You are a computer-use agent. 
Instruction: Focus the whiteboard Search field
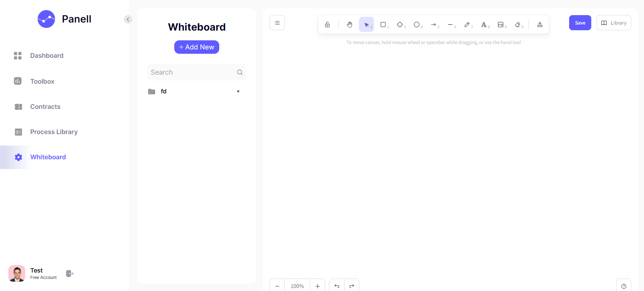(196, 72)
